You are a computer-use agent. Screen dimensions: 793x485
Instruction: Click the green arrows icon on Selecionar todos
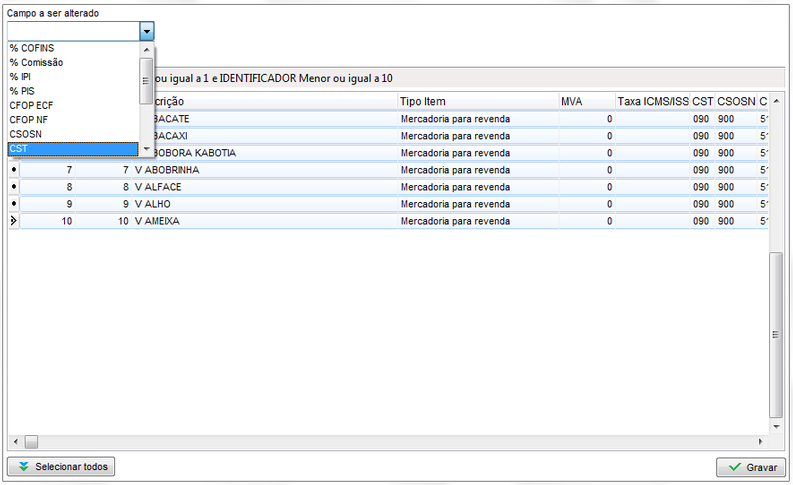[x=22, y=467]
